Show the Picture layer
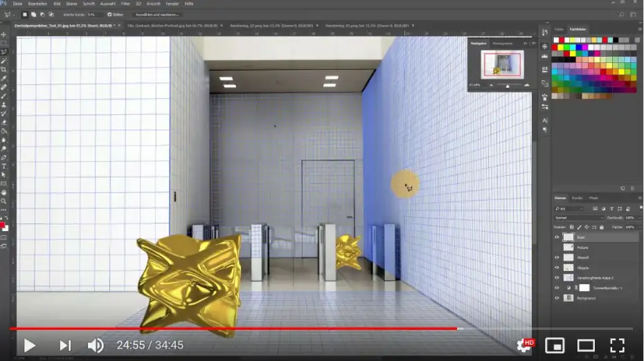The width and height of the screenshot is (644, 361). (x=557, y=248)
